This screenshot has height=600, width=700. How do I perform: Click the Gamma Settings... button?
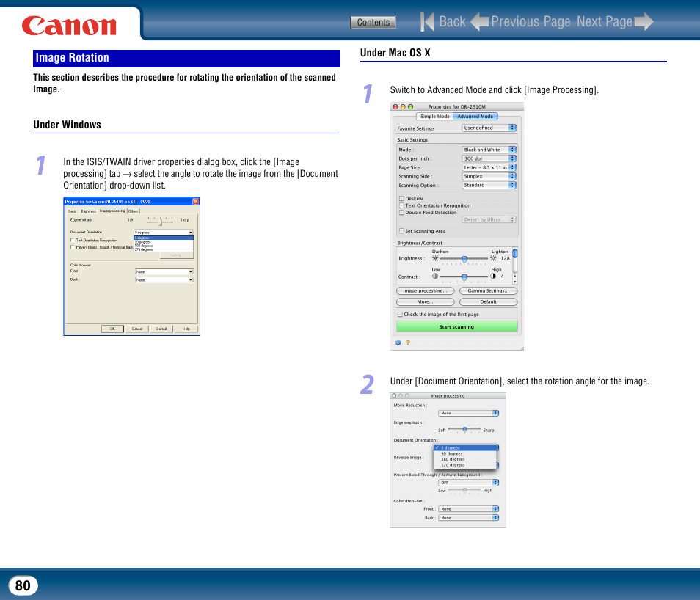pyautogui.click(x=489, y=290)
